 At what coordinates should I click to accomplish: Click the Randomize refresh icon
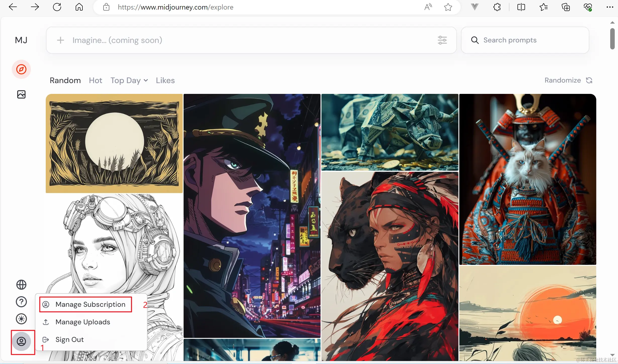pos(589,80)
